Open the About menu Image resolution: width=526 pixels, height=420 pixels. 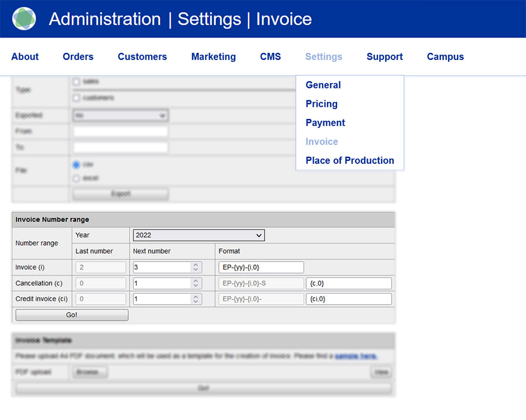click(25, 57)
